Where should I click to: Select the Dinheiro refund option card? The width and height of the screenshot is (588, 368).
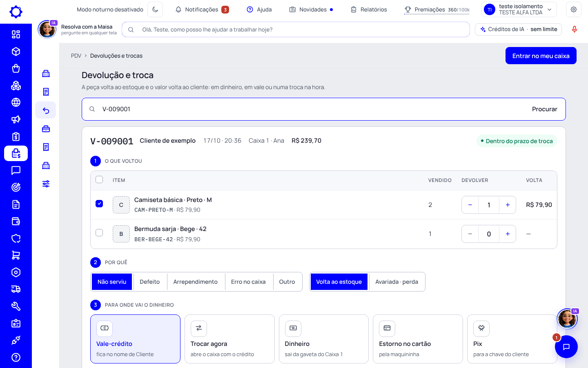(324, 339)
